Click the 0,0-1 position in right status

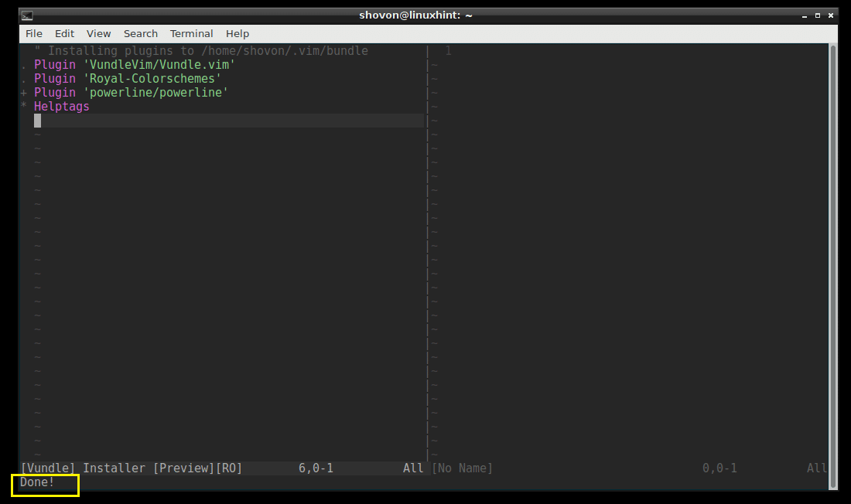[719, 468]
